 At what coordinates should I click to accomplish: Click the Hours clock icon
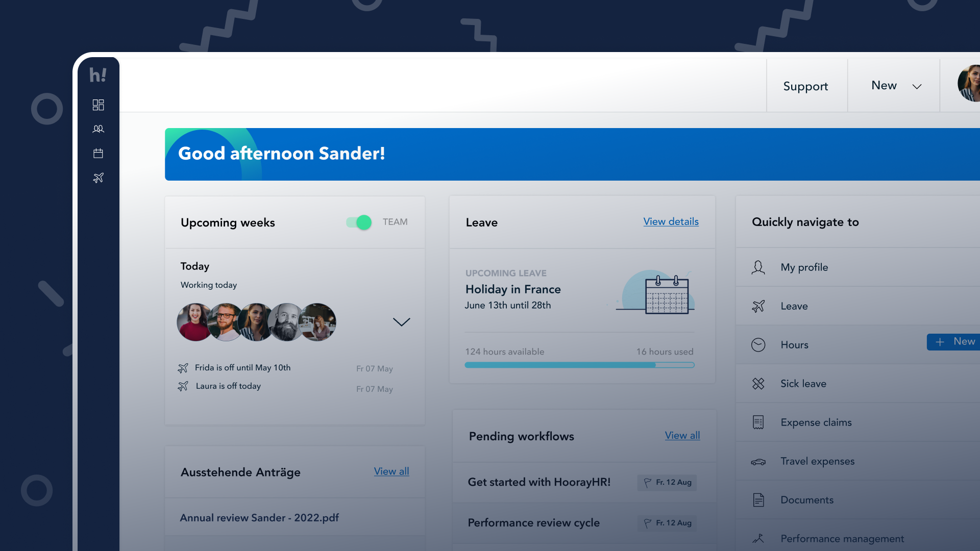758,344
